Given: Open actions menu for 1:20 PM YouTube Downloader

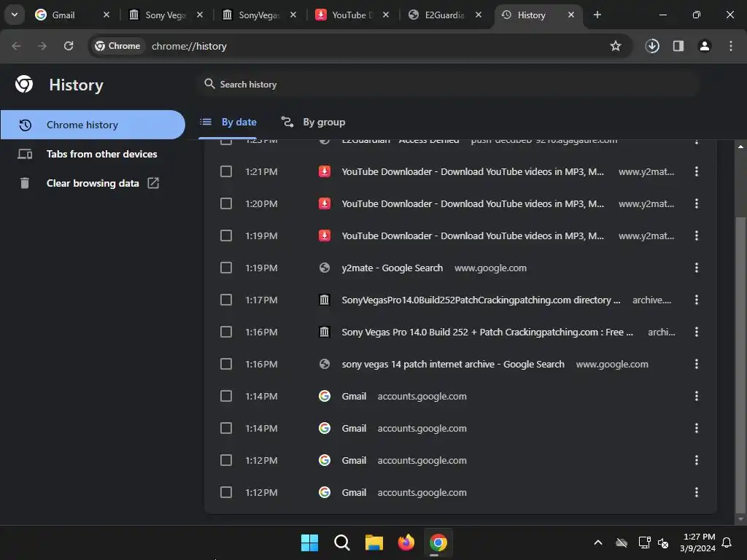Looking at the screenshot, I should click(x=697, y=203).
